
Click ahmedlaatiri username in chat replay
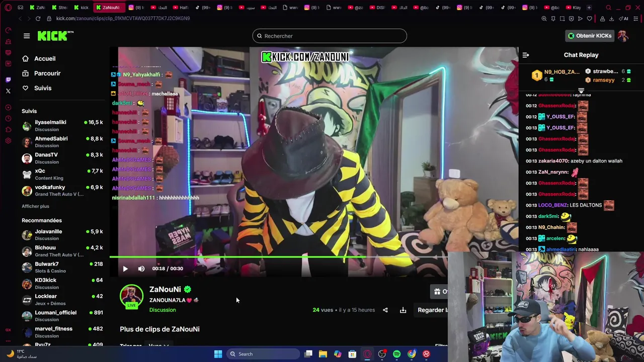click(561, 249)
